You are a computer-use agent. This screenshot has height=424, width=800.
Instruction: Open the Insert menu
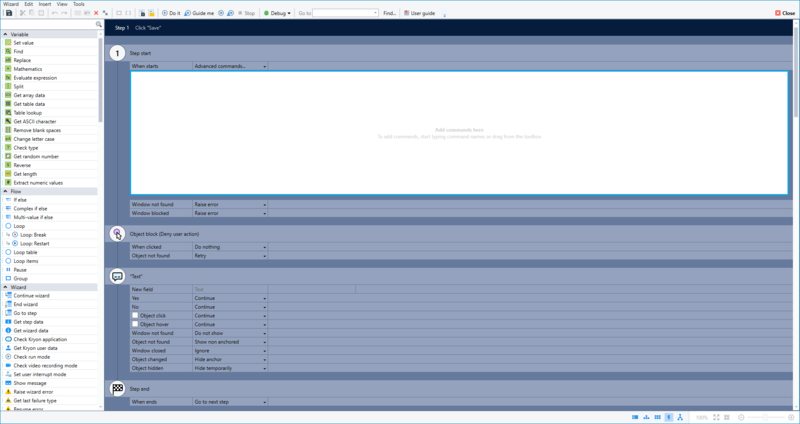45,4
